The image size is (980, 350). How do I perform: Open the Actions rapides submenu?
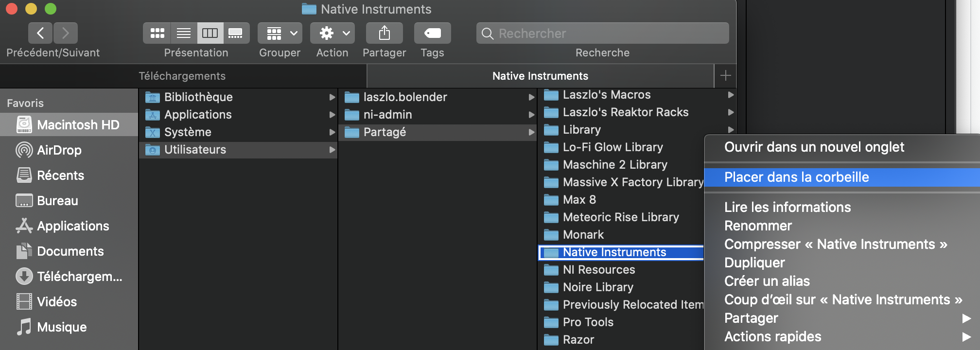[x=842, y=337]
